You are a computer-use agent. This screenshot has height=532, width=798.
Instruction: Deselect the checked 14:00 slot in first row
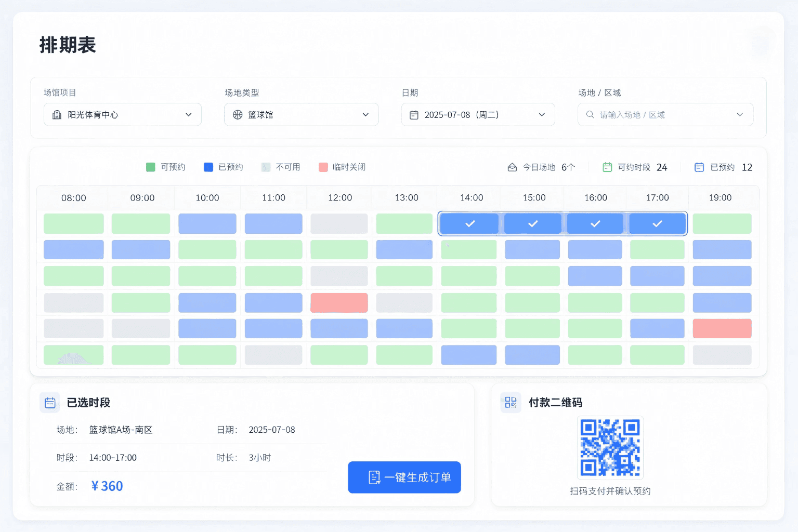tap(469, 223)
